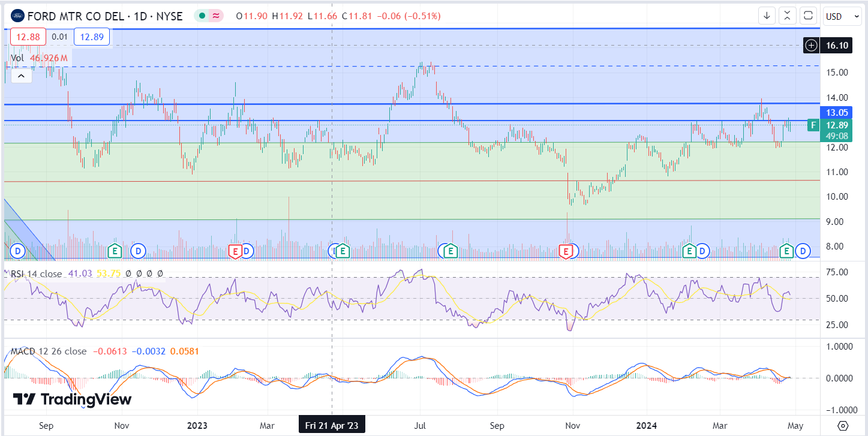Image resolution: width=868 pixels, height=436 pixels.
Task: Open the dividend marker nearest May 2024
Action: [x=803, y=251]
